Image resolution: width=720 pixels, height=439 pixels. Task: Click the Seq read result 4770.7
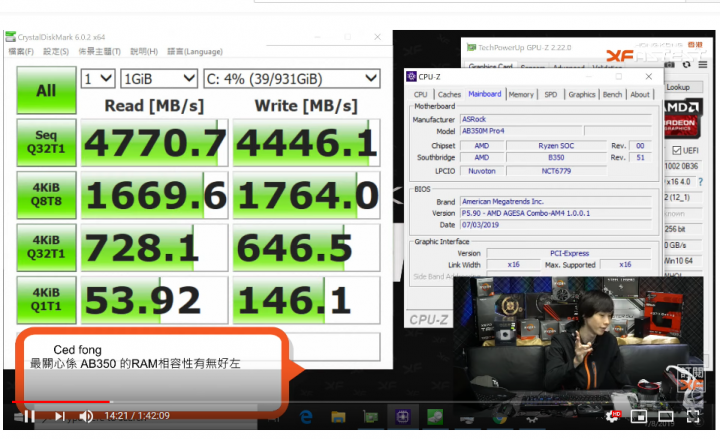pyautogui.click(x=154, y=143)
